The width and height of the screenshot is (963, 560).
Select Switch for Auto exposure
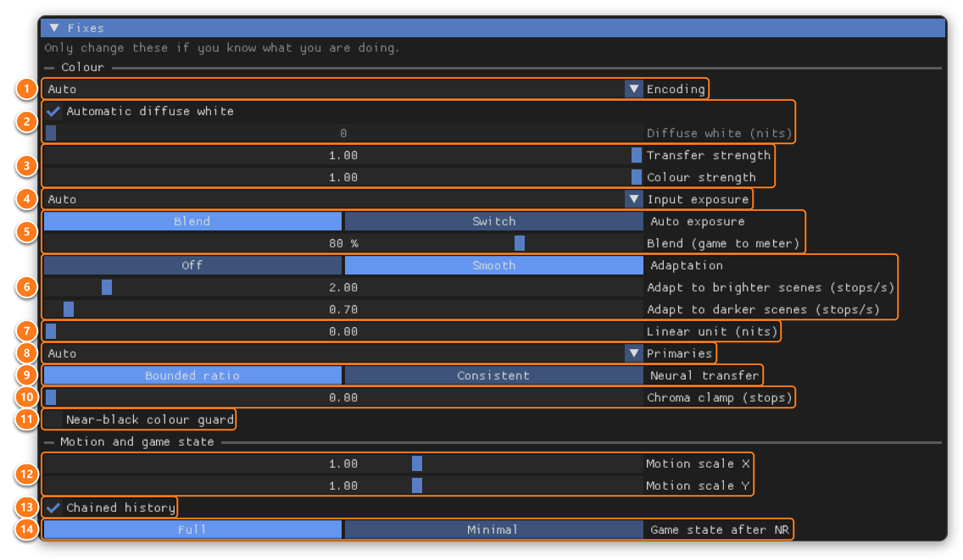click(493, 221)
